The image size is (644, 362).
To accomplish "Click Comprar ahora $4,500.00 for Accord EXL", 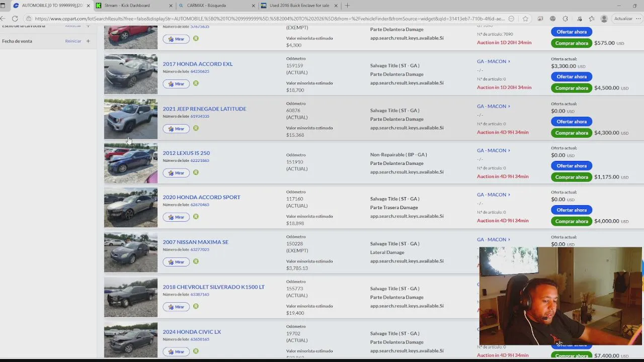I will [572, 88].
